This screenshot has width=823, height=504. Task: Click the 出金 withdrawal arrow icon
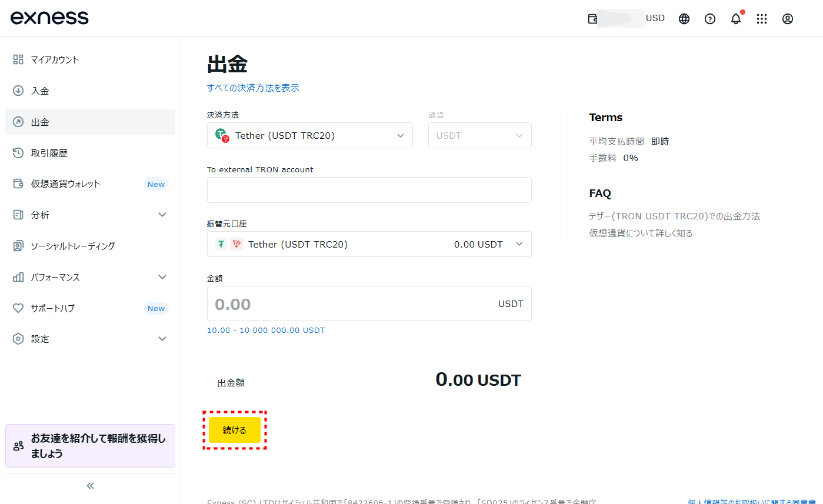pyautogui.click(x=18, y=122)
